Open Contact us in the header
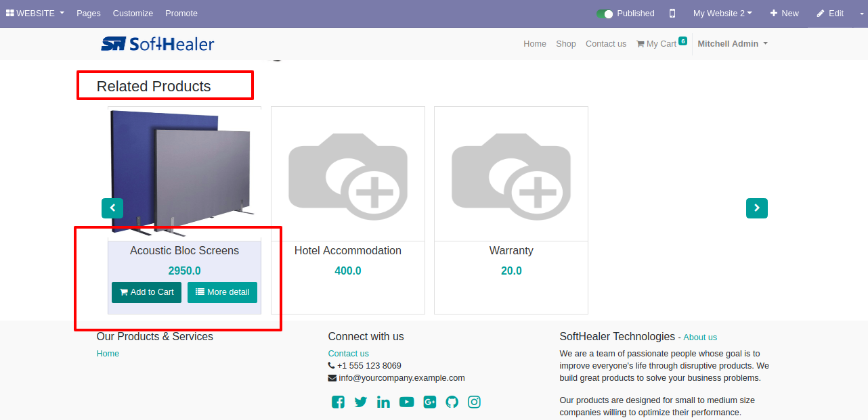Image resolution: width=868 pixels, height=420 pixels. point(606,44)
